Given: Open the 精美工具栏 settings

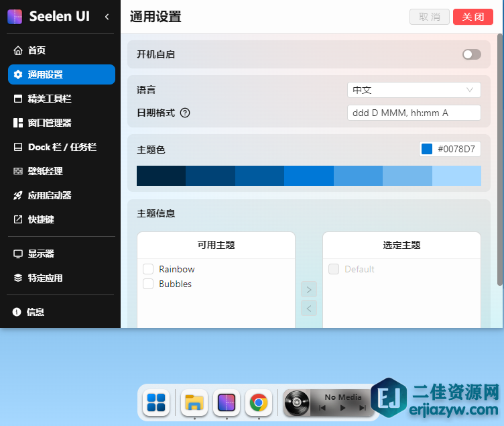Looking at the screenshot, I should pos(62,99).
